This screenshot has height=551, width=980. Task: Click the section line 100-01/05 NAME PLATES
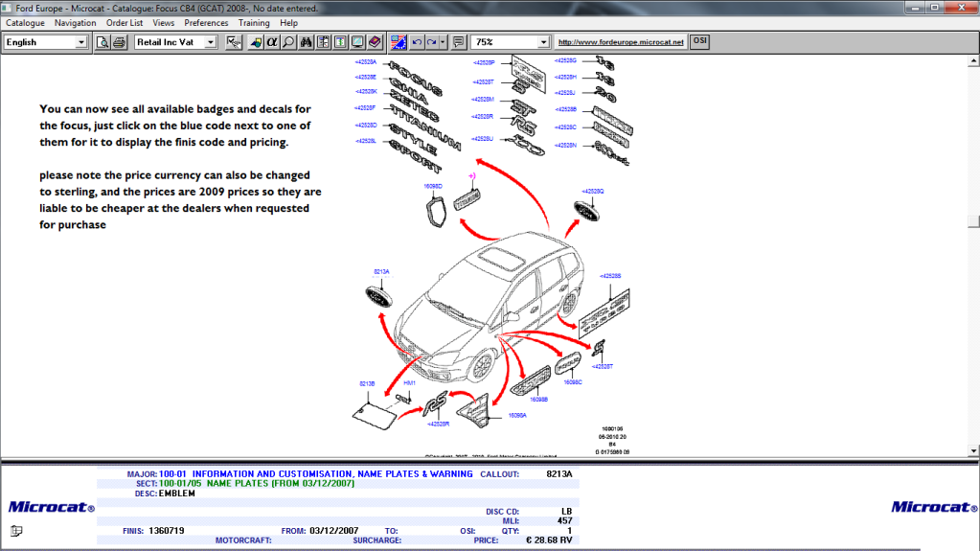coord(256,484)
